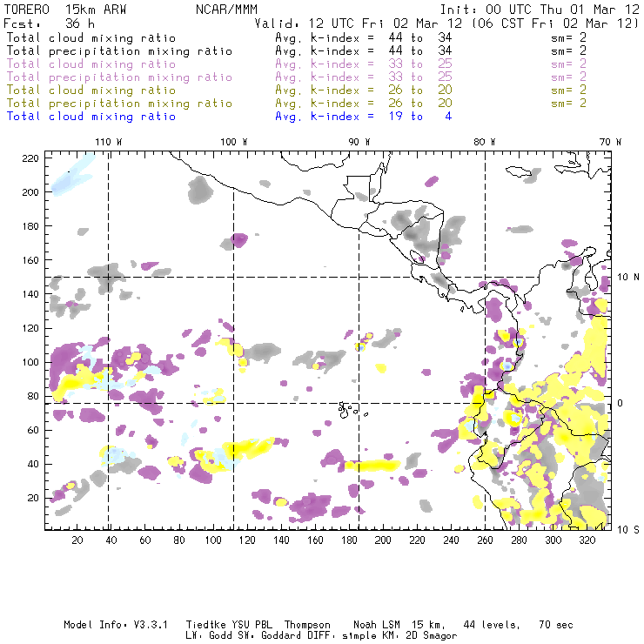Viewport: 644px width, 644px height.
Task: Click the "0" equator latitude label
Action: [x=621, y=403]
